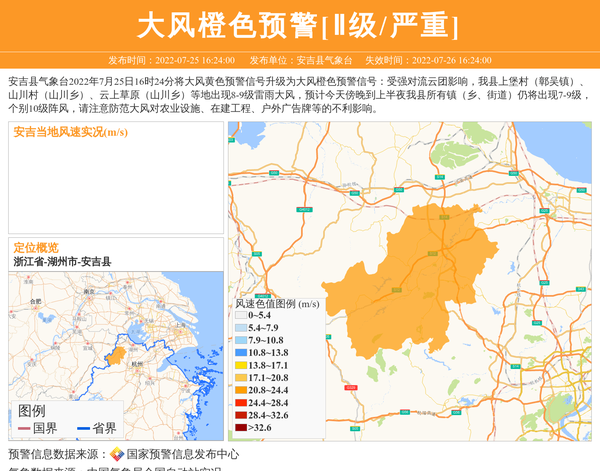The width and height of the screenshot is (600, 471).
Task: Click the 28.4~32.6 legend swatch
Action: pyautogui.click(x=241, y=415)
